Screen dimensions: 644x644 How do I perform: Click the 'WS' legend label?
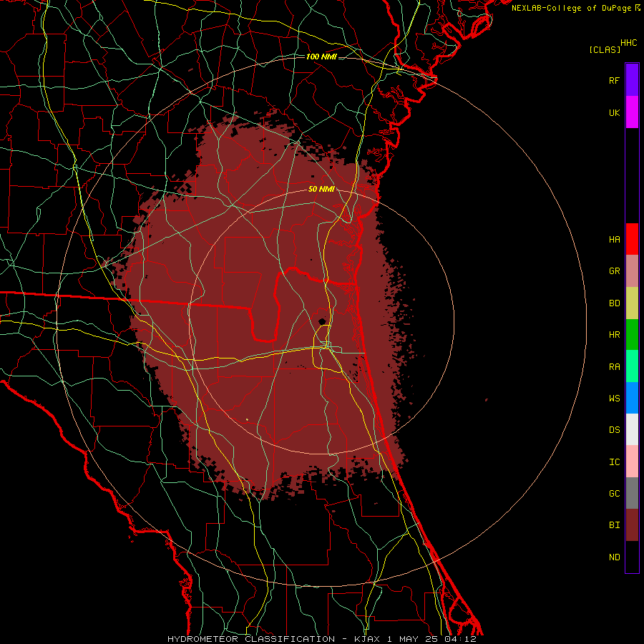614,399
